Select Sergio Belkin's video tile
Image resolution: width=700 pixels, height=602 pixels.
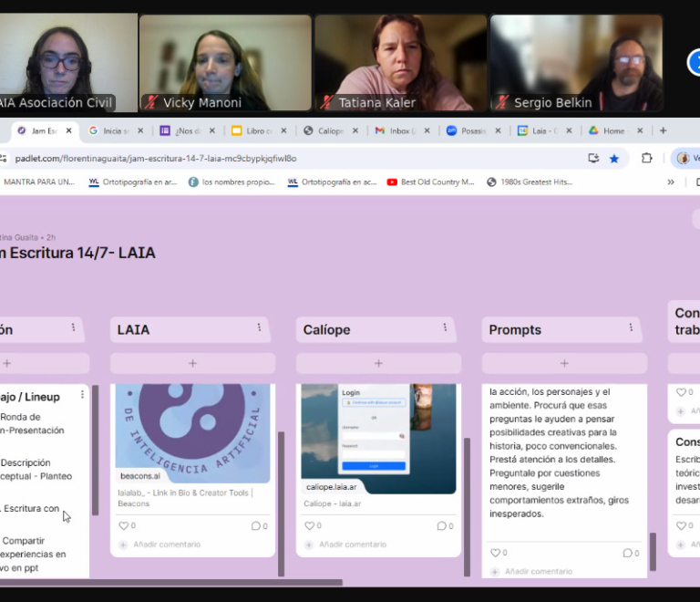[x=576, y=63]
